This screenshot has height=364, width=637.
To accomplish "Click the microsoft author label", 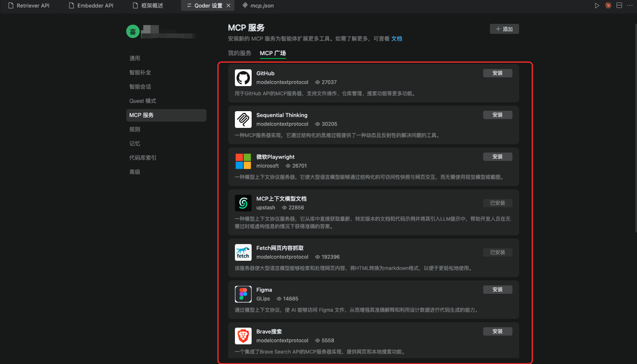I will point(268,166).
